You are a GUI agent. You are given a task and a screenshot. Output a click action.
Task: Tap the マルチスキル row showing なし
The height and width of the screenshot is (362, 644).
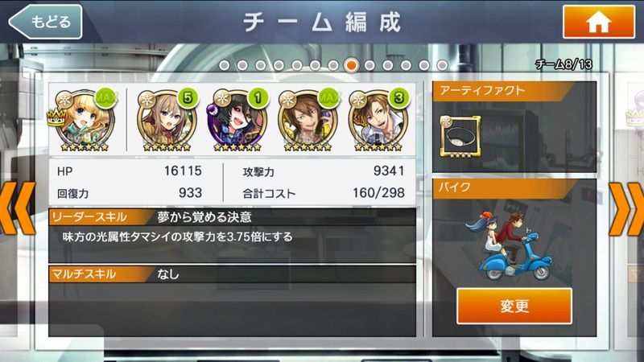click(x=232, y=274)
